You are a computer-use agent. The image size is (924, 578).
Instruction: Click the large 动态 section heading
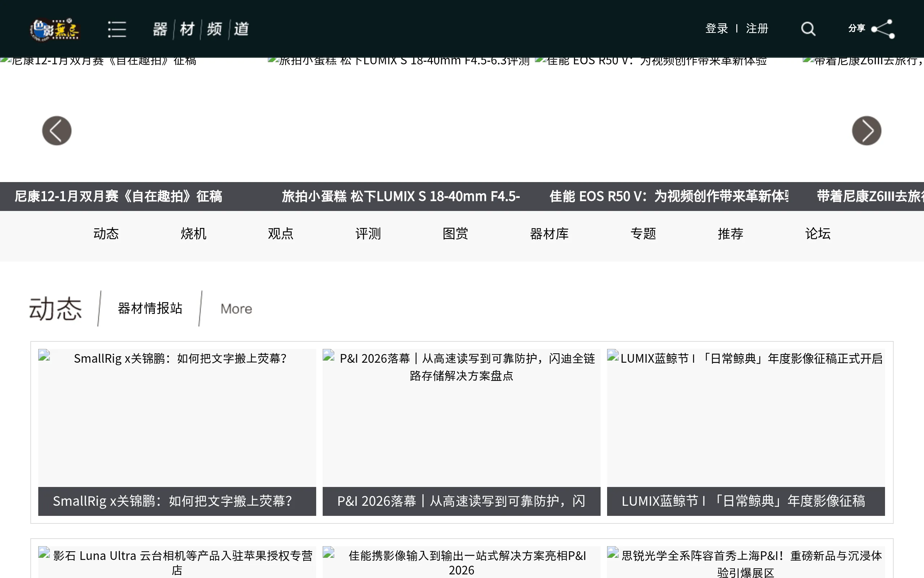[56, 309]
